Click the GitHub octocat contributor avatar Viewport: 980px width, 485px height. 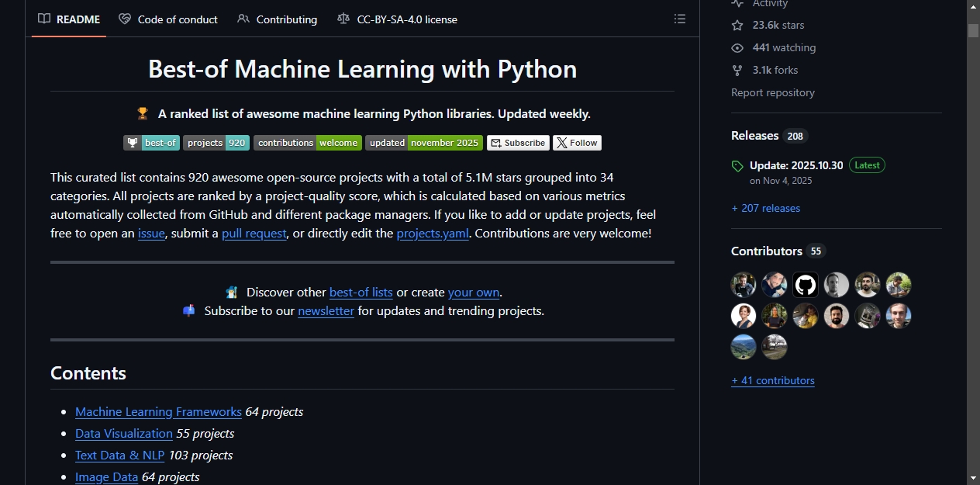[806, 285]
